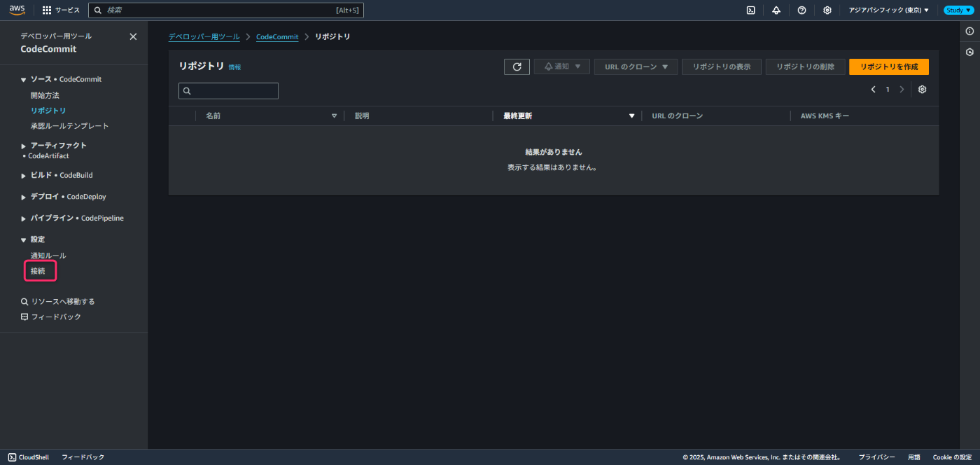Close the デベロッパー用ツール side navigation
This screenshot has width=980, height=465.
coord(133,36)
